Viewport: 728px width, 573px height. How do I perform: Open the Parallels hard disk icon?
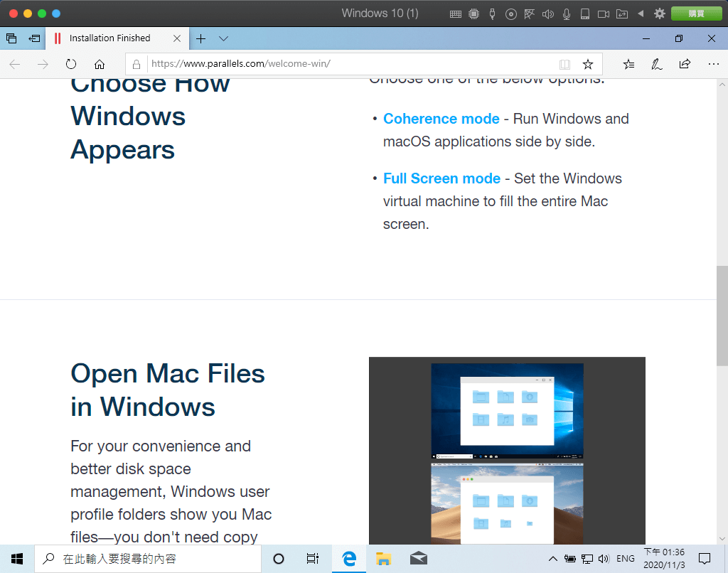click(585, 14)
